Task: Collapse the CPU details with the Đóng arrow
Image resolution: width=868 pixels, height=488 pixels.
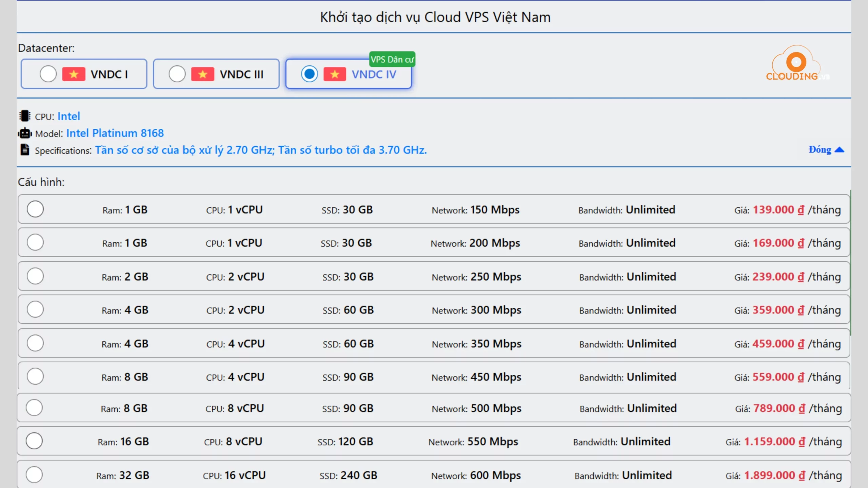Action: click(x=826, y=149)
